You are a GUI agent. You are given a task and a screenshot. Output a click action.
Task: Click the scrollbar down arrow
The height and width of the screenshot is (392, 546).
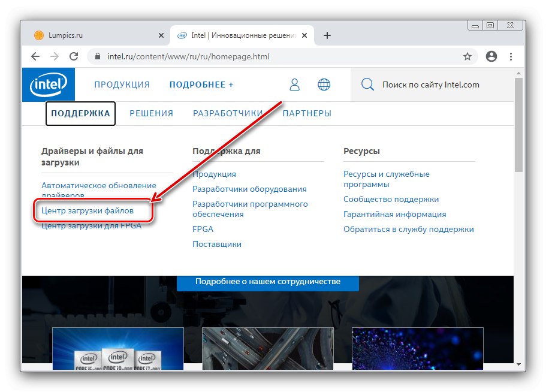(518, 364)
